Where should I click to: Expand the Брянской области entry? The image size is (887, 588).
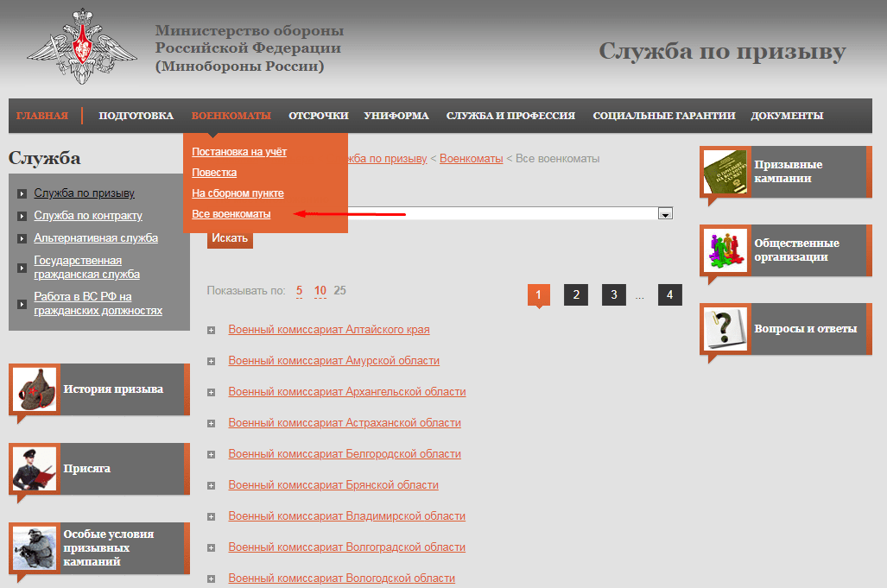212,485
